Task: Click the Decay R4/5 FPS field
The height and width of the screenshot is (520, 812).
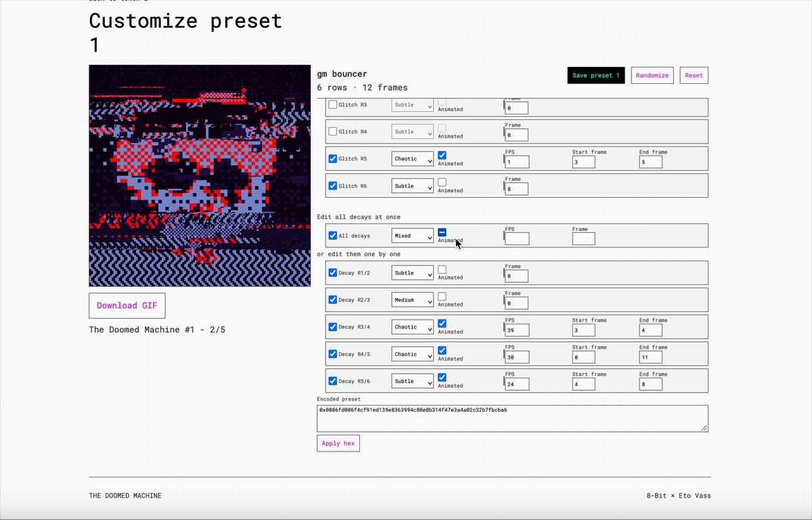Action: 517,357
